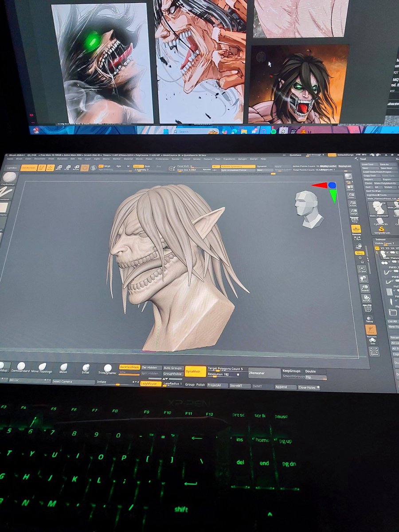399x532 pixels.
Task: Click the Frame icon in right shelf
Action: click(361, 270)
